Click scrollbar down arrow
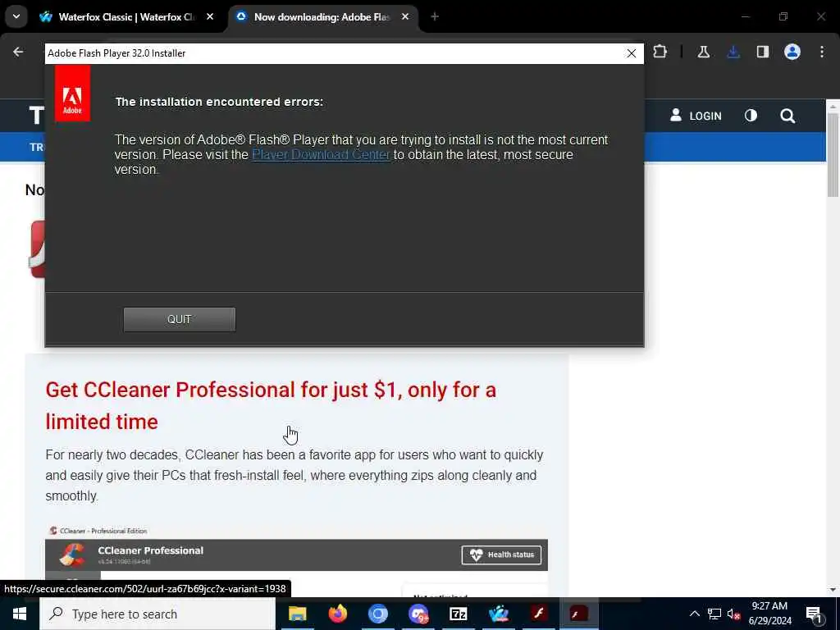 point(833,589)
